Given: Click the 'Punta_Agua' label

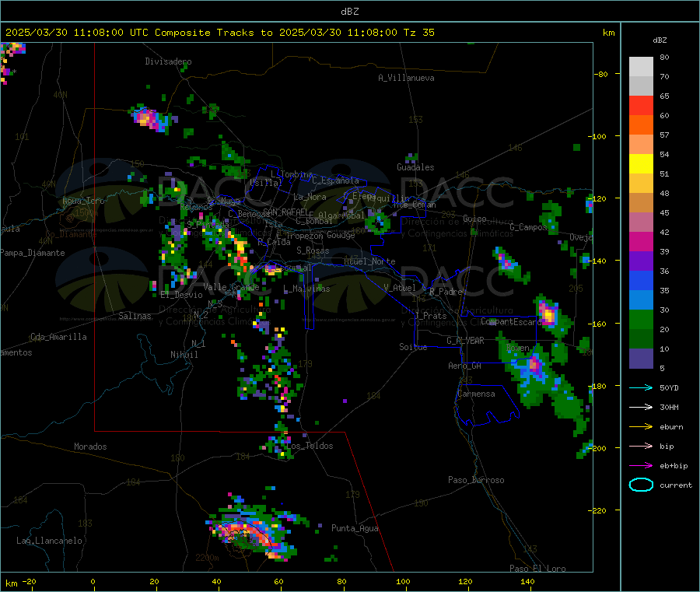Looking at the screenshot, I should point(355,528).
